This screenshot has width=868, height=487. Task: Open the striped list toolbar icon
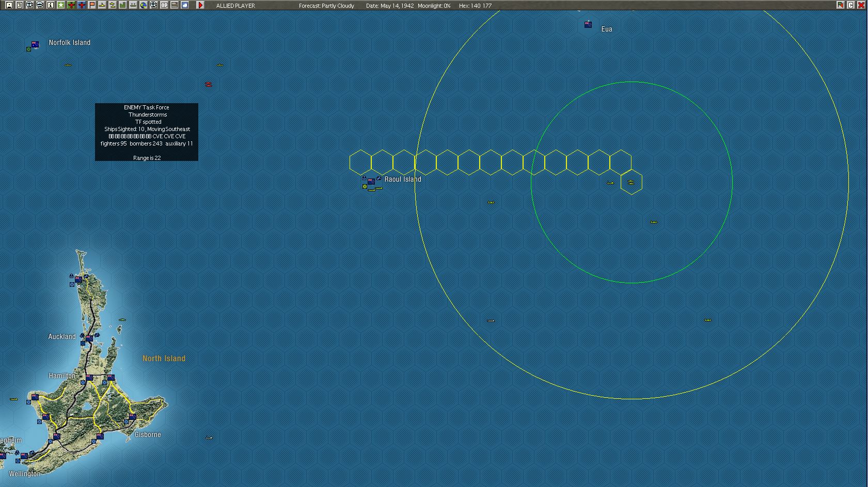pyautogui.click(x=174, y=5)
